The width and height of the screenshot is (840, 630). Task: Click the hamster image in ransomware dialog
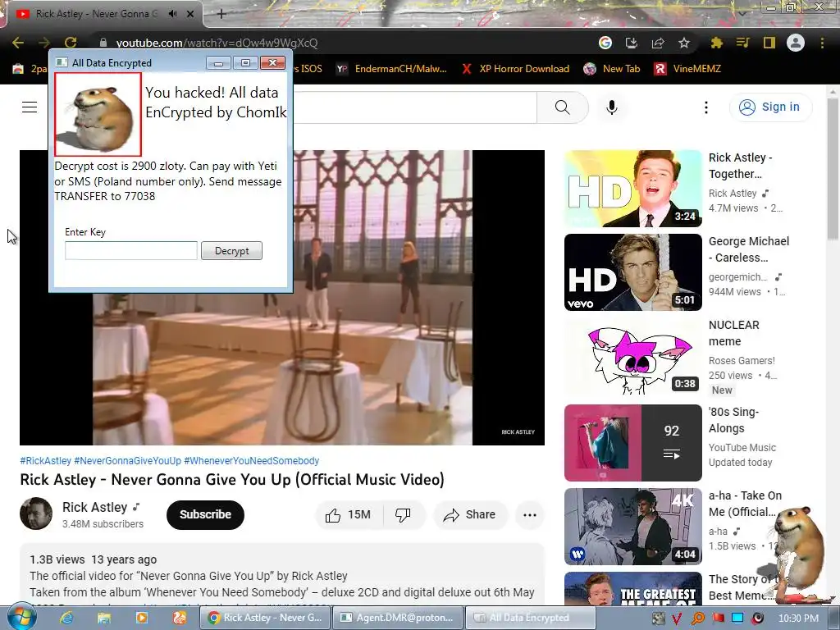pos(98,114)
